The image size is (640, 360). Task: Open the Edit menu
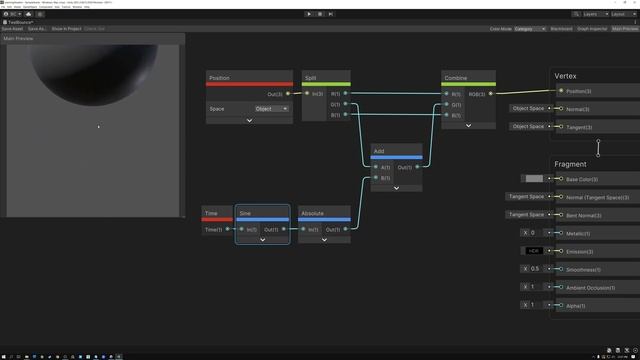point(9,7)
